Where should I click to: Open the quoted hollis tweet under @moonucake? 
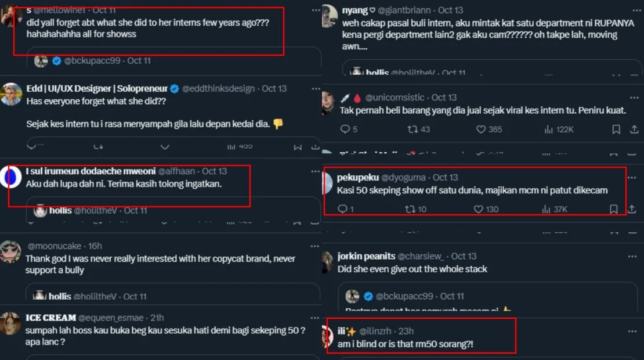(x=174, y=296)
